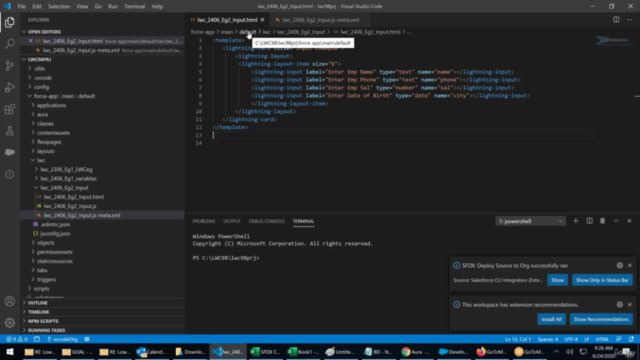This screenshot has width=640, height=360.
Task: Change the HTML language mode in status bar
Action: (602, 339)
